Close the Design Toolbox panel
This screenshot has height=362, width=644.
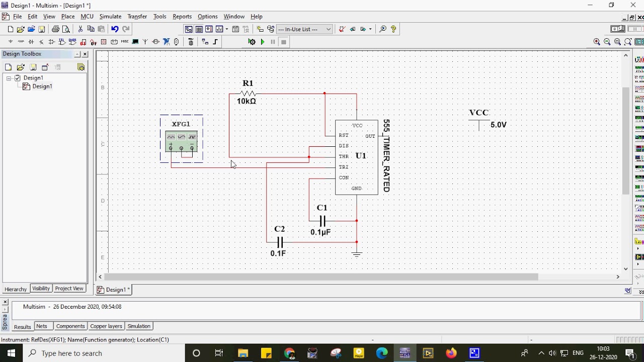click(x=85, y=54)
